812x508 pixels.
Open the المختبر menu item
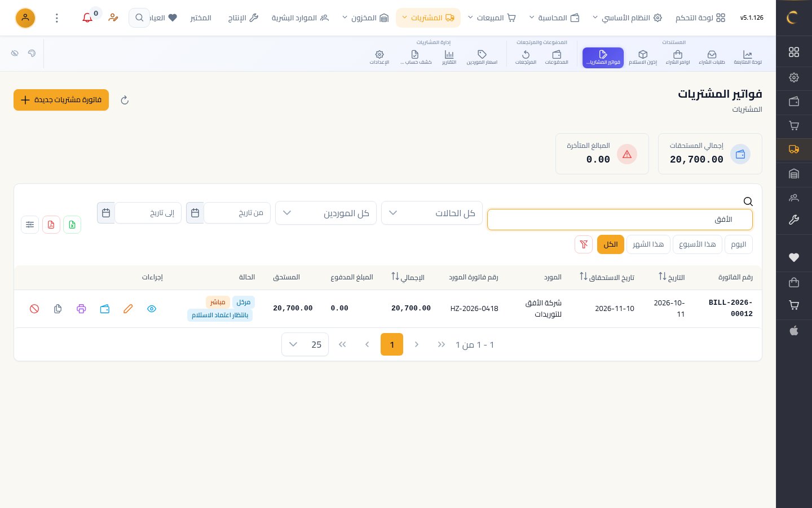pos(201,18)
